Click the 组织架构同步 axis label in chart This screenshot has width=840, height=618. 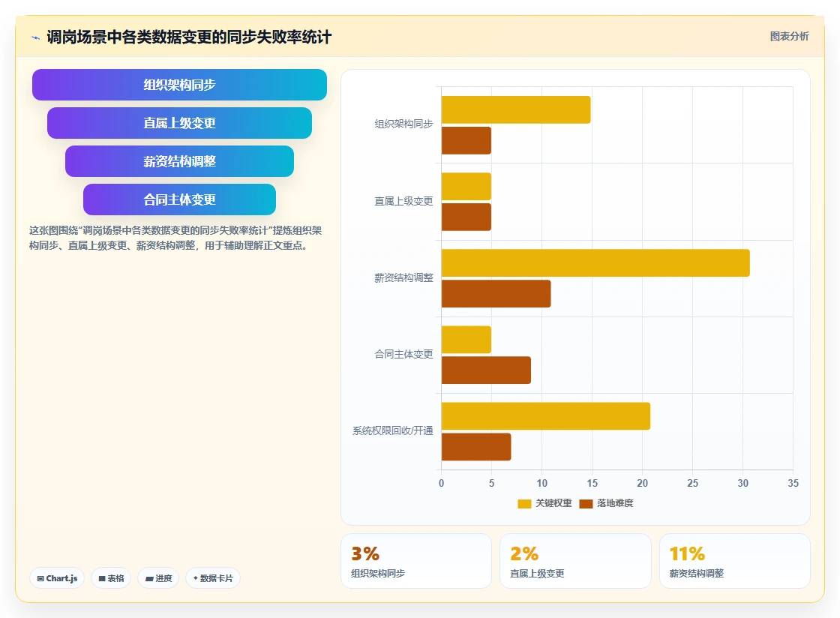pyautogui.click(x=403, y=124)
